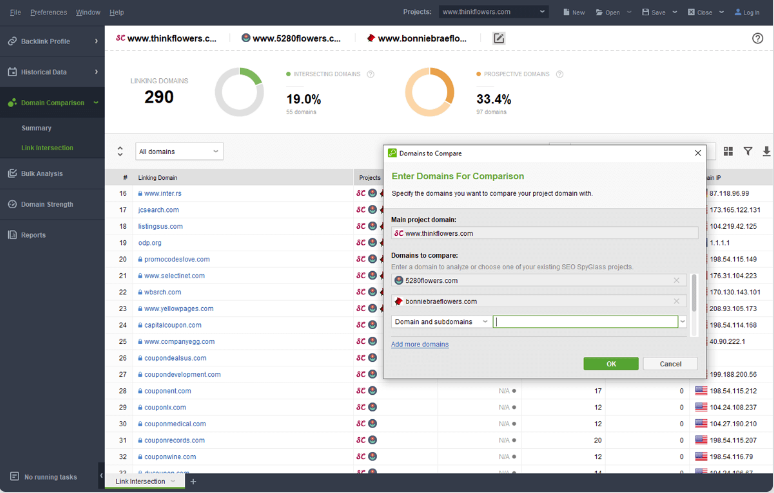This screenshot has height=493, width=774.
Task: Expand the Close button dropdown arrow
Action: [721, 12]
